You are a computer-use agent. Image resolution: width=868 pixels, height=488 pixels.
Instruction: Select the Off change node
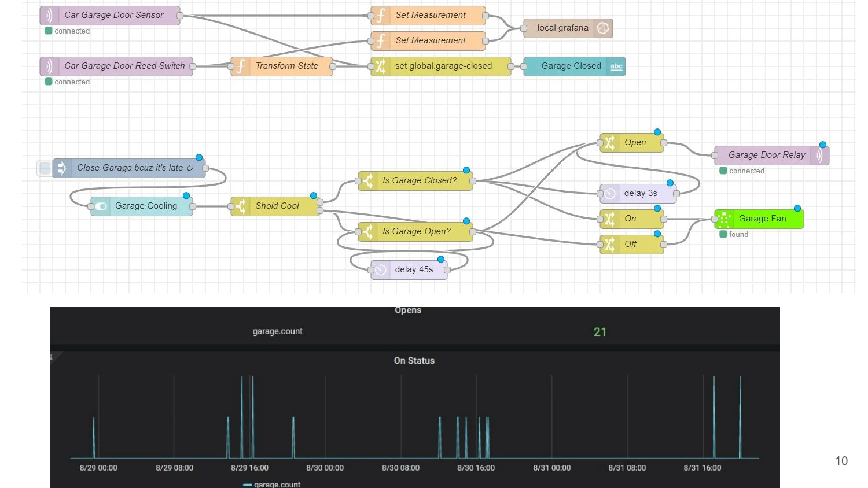(x=632, y=245)
